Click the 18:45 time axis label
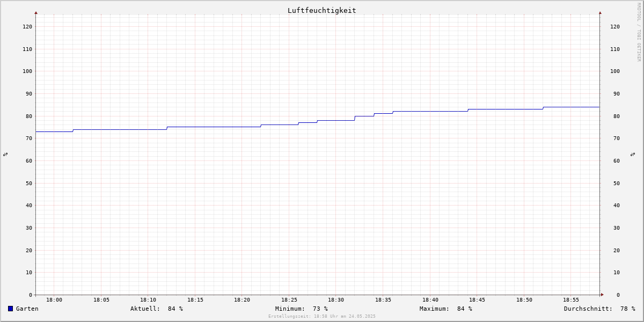Image resolution: width=644 pixels, height=322 pixels. coord(477,300)
